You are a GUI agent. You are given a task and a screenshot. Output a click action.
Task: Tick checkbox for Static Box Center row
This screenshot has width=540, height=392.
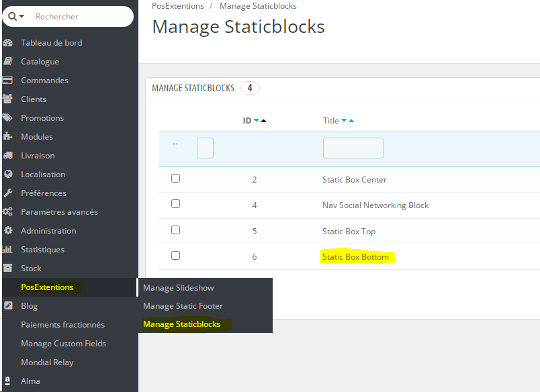tap(176, 179)
